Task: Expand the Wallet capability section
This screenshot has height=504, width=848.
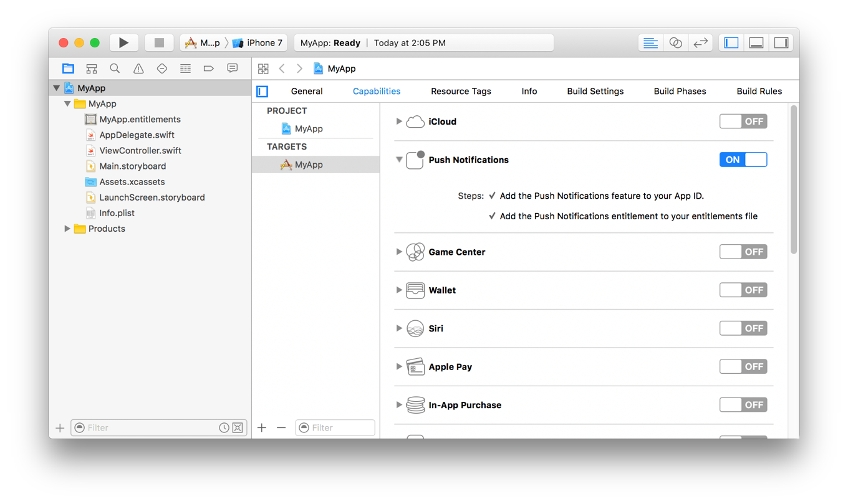Action: click(399, 290)
